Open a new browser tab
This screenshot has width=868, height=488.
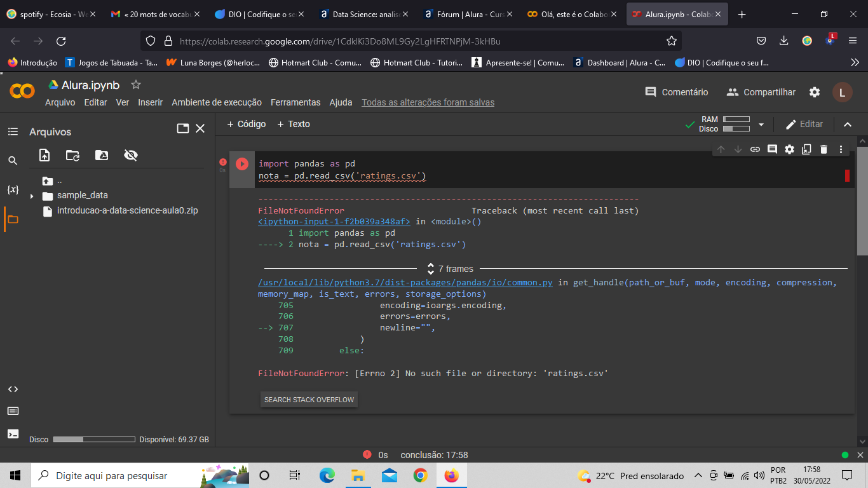point(742,14)
